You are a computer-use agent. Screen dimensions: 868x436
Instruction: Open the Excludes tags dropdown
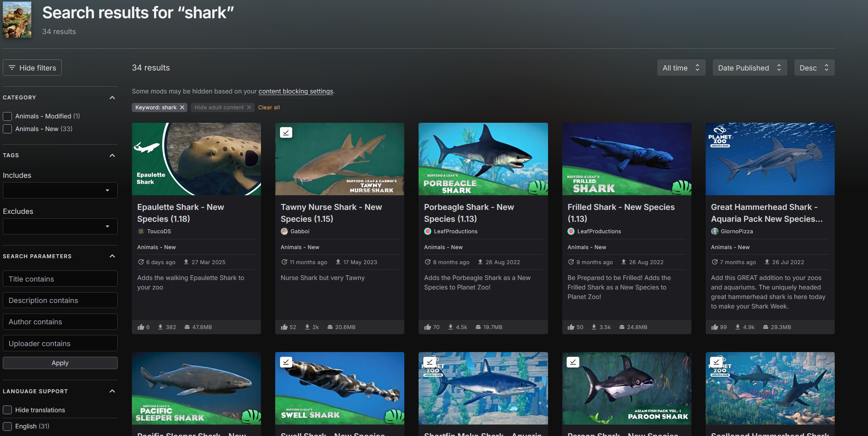click(x=60, y=226)
